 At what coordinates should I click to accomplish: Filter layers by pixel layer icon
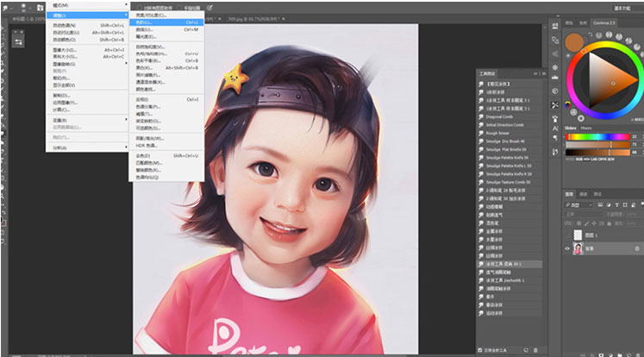coord(600,204)
